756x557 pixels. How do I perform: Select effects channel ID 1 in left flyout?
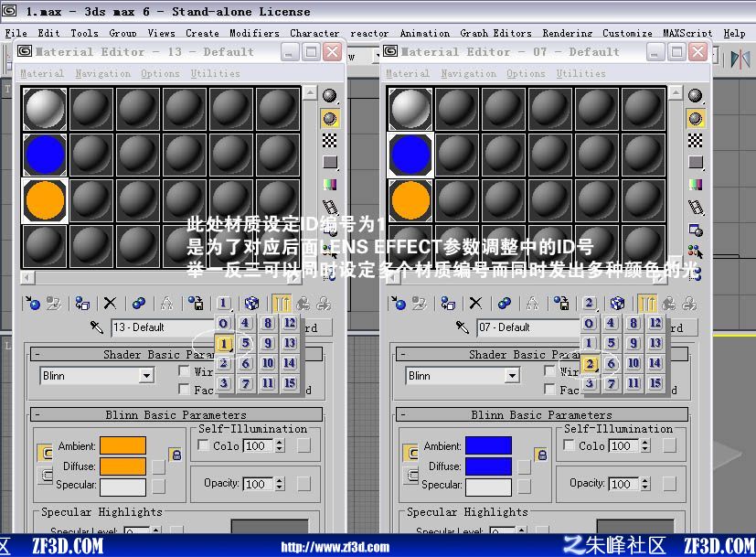point(224,344)
